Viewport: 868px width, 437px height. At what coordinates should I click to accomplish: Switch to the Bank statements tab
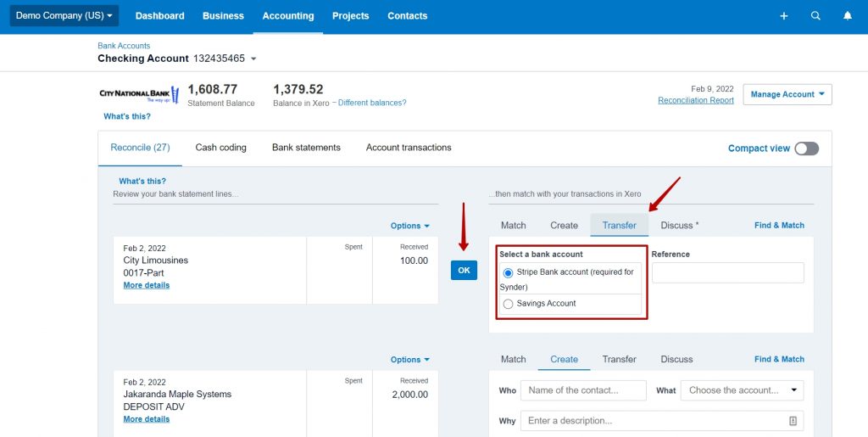(306, 148)
